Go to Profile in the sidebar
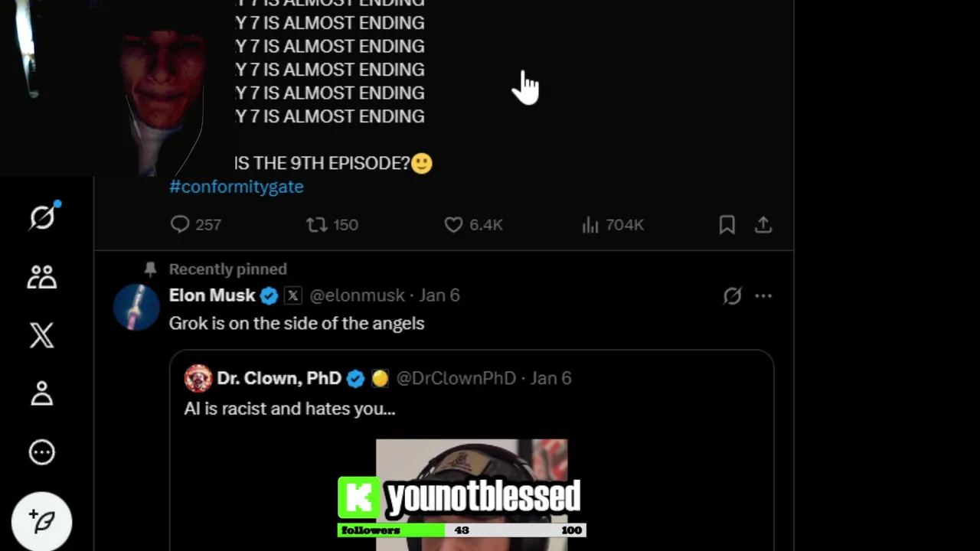980x551 pixels. point(42,393)
